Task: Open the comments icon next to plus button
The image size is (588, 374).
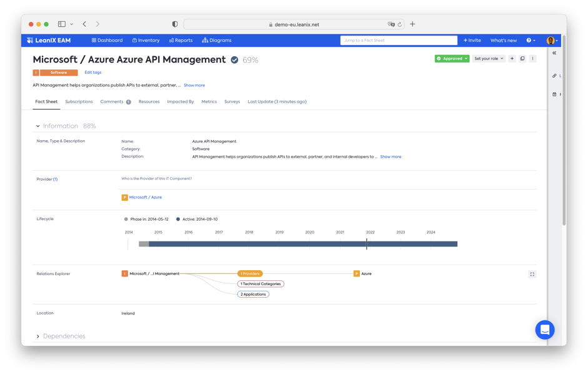Action: pyautogui.click(x=523, y=58)
